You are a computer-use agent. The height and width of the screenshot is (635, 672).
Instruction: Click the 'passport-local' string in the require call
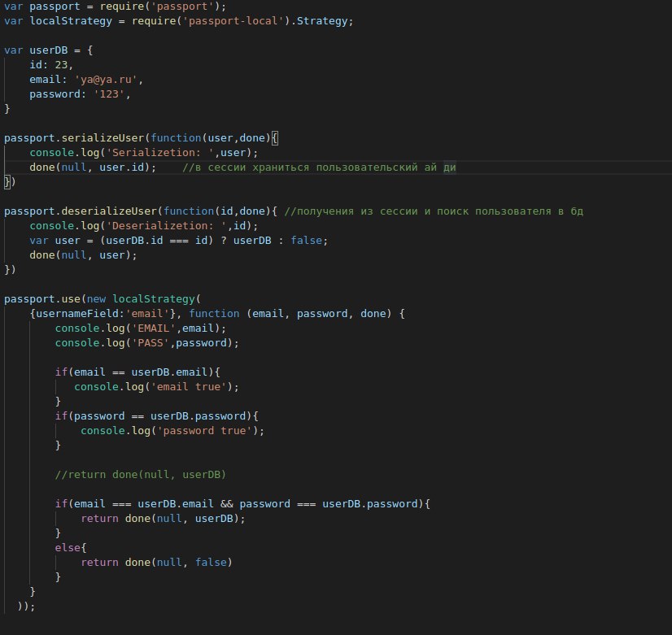(x=233, y=21)
